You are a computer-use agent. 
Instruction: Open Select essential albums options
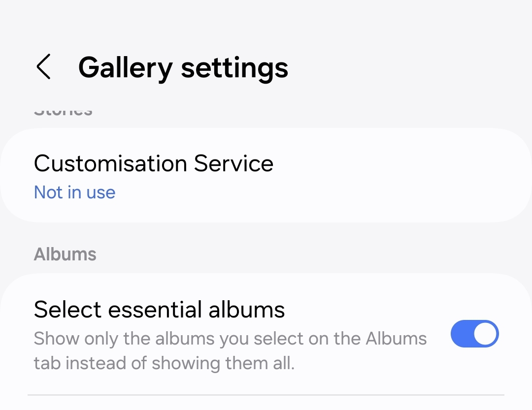coord(159,309)
